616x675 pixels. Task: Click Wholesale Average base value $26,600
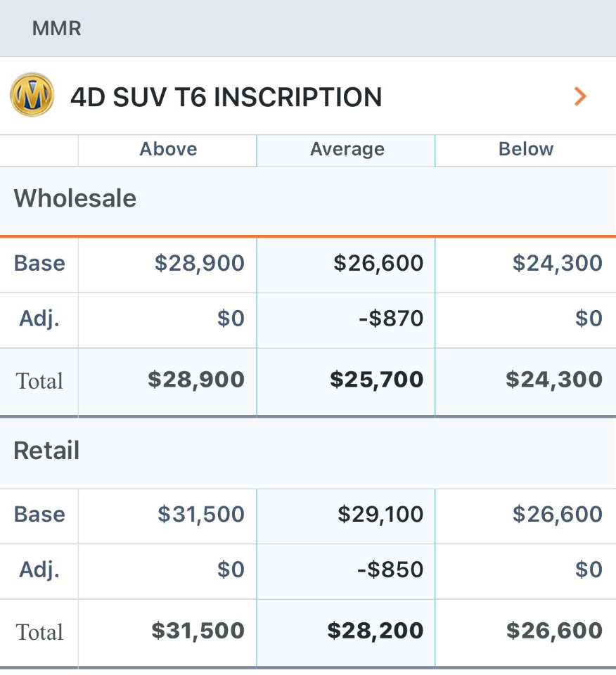tap(378, 264)
